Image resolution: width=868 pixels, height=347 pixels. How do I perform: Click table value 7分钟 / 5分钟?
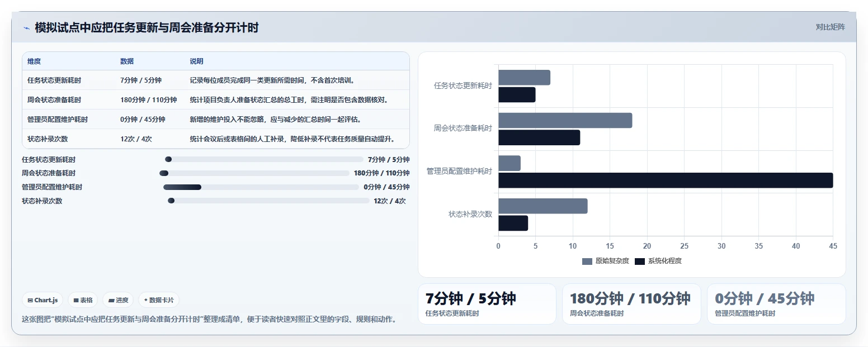click(141, 80)
